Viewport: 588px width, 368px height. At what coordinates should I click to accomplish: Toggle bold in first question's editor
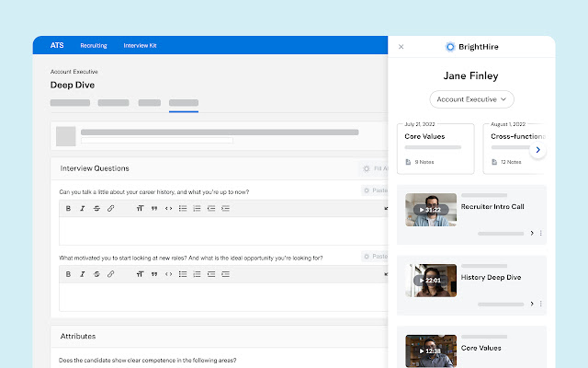point(68,209)
